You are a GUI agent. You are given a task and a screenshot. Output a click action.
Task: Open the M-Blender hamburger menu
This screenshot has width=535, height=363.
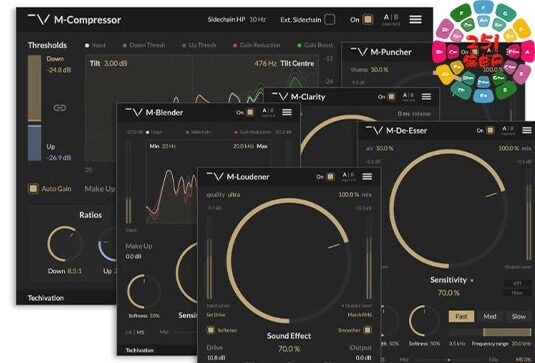[287, 112]
